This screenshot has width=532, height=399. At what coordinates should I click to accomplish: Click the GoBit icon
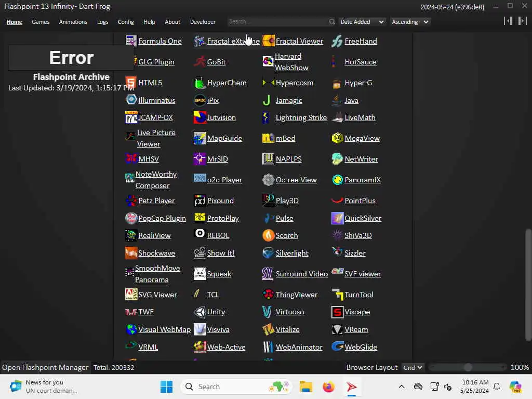pos(199,62)
